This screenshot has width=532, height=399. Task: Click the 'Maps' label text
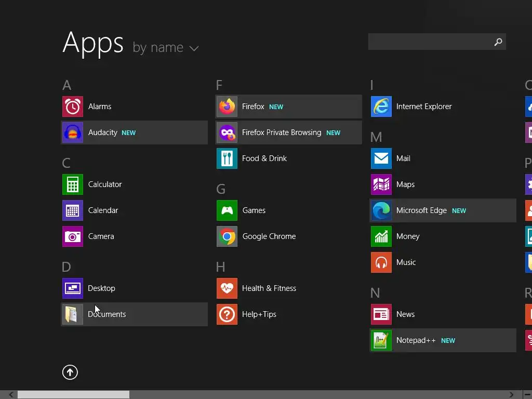(x=405, y=184)
